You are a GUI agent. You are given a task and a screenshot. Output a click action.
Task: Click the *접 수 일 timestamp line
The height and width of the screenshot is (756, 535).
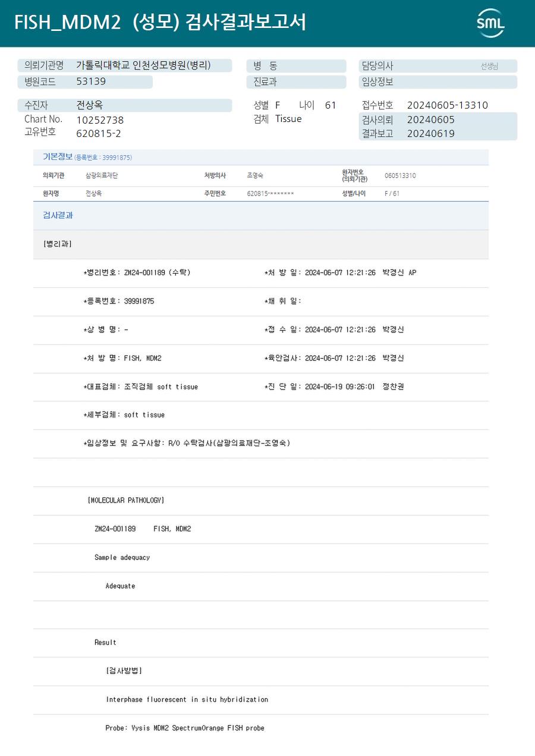click(334, 330)
